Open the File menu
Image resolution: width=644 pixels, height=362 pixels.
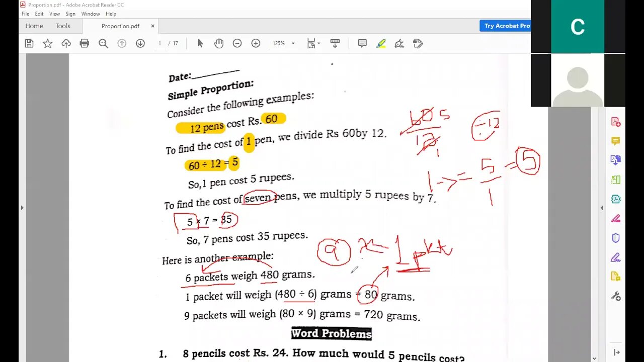click(x=25, y=14)
